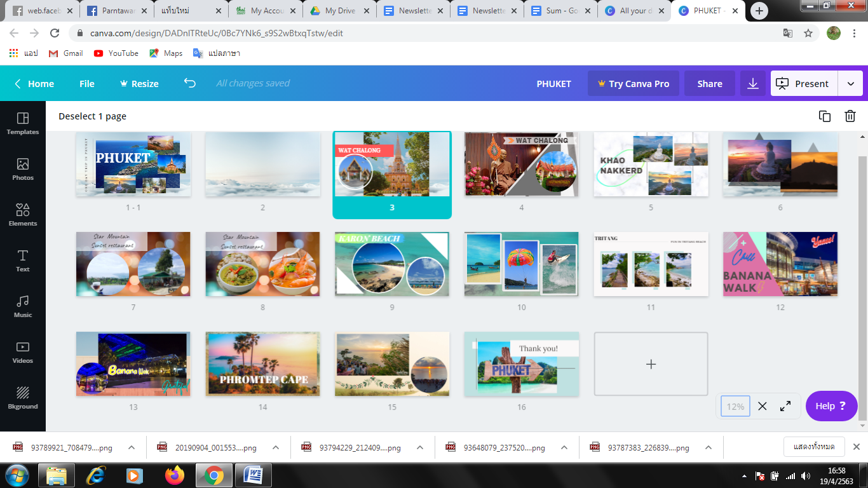This screenshot has height=488, width=868.
Task: Expand options for 20190904_001553 download
Action: [276, 447]
